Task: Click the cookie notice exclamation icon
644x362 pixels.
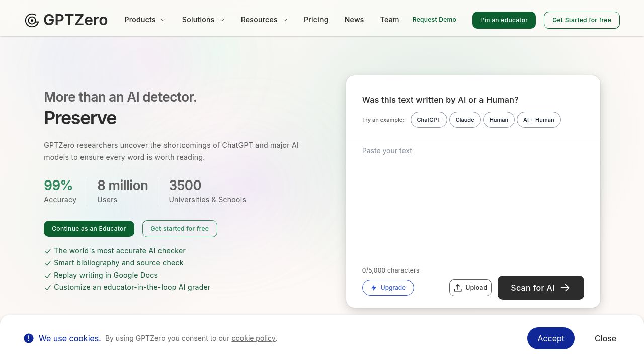Action: click(29, 338)
